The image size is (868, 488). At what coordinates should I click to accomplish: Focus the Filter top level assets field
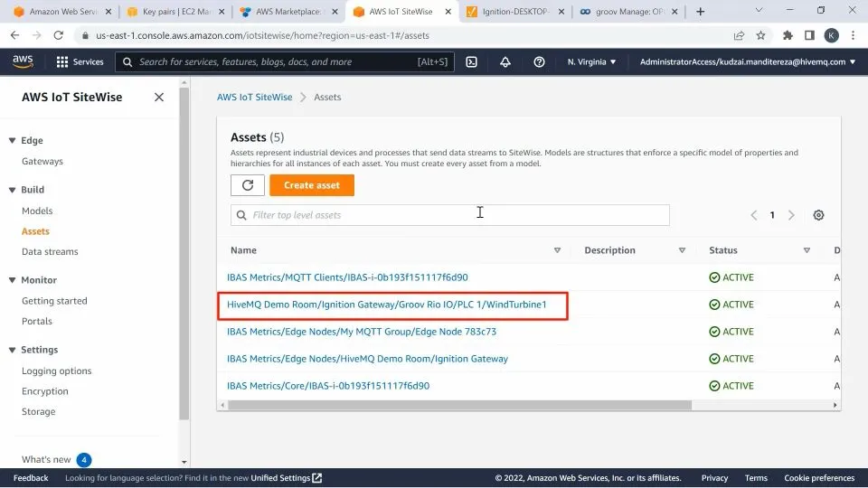pyautogui.click(x=449, y=215)
